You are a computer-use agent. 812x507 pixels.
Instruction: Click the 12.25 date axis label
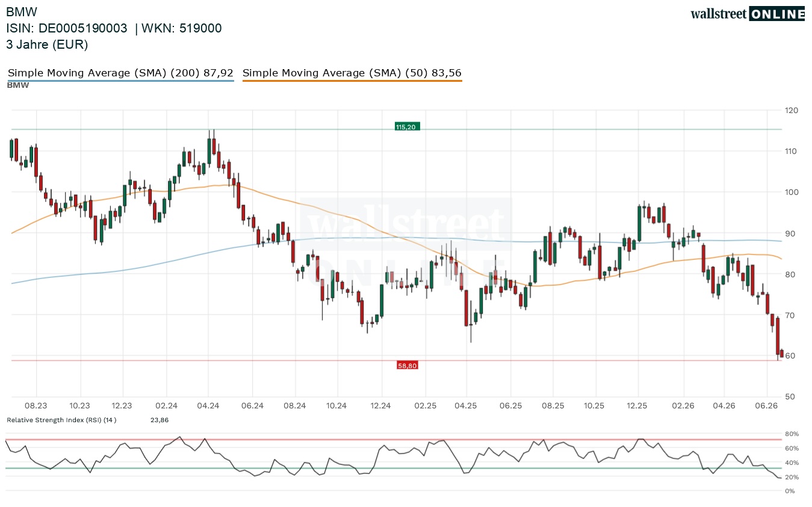pos(637,406)
